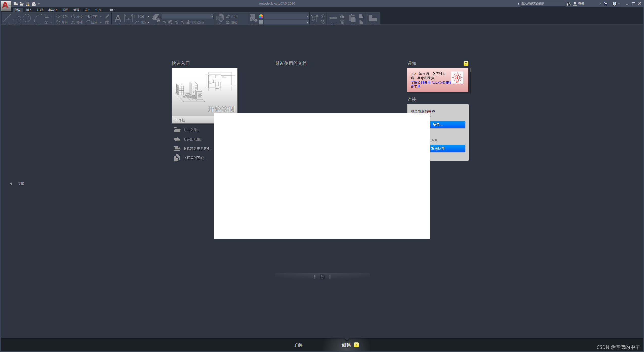This screenshot has width=644, height=352.
Task: Click the red AutoCAD application menu button
Action: point(6,5)
